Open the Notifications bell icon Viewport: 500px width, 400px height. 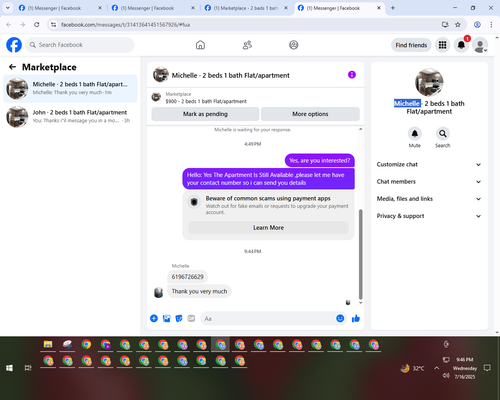tap(461, 45)
